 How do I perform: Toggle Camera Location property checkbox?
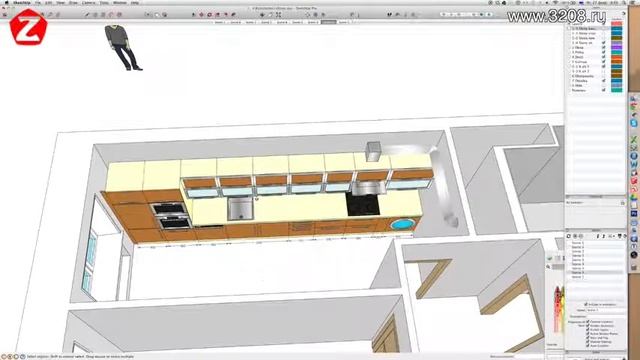coord(588,322)
